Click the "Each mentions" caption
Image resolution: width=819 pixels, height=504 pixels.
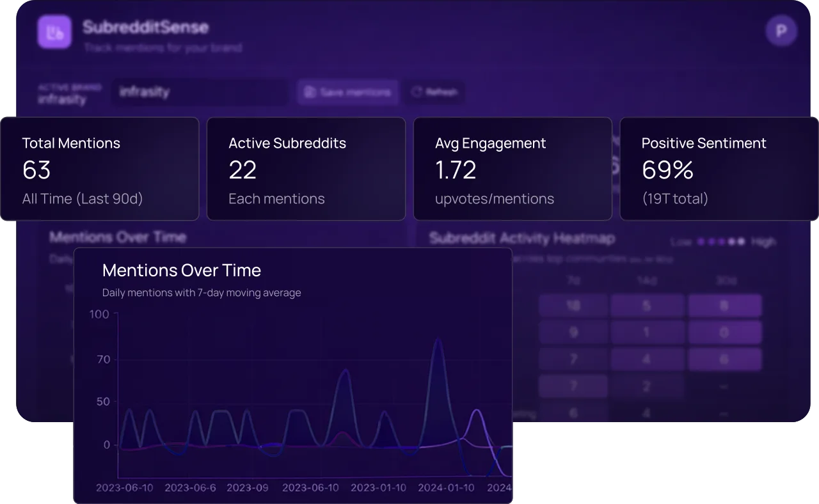click(276, 199)
